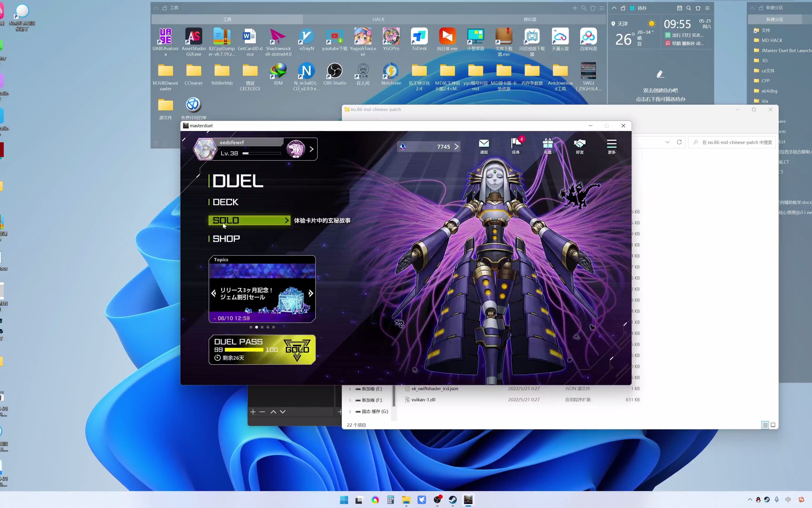Select DECK in the main menu
This screenshot has height=508, width=812.
coord(225,202)
